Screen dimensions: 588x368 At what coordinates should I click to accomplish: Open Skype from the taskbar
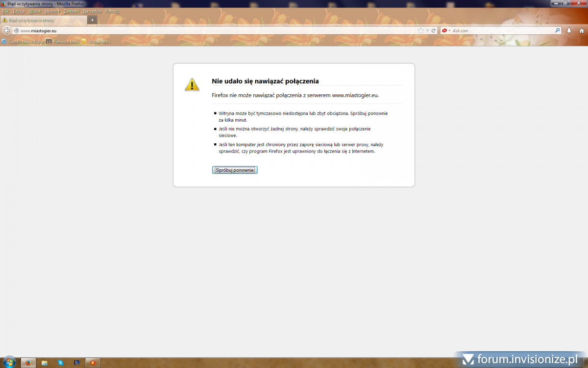pyautogui.click(x=60, y=363)
